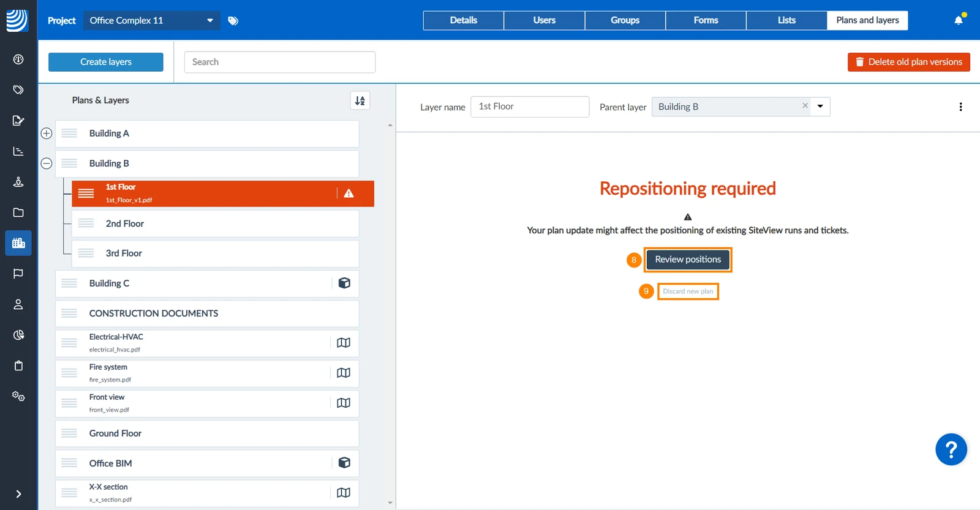Image resolution: width=980 pixels, height=510 pixels.
Task: Click the Search input field
Action: point(280,62)
